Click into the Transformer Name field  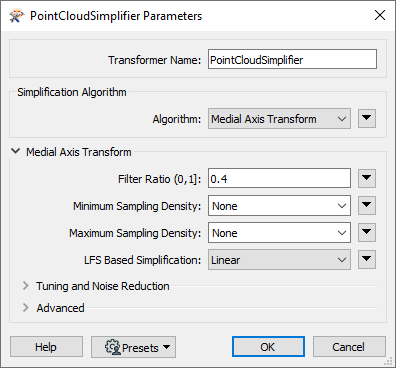[x=292, y=59]
